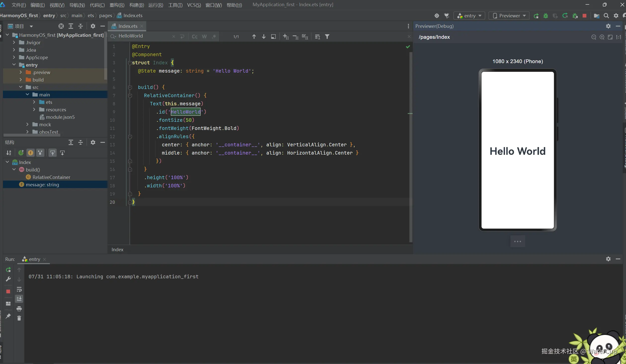
Task: Click the three-dots button below phone preview
Action: pos(518,241)
